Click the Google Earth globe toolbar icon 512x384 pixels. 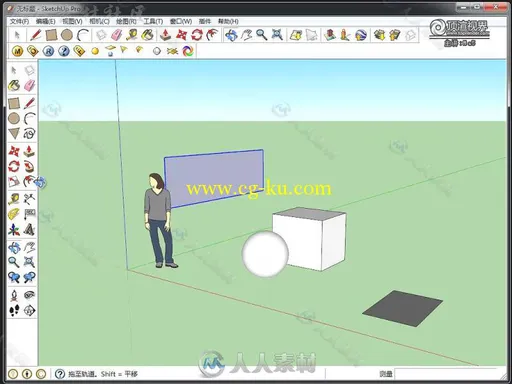click(x=361, y=35)
